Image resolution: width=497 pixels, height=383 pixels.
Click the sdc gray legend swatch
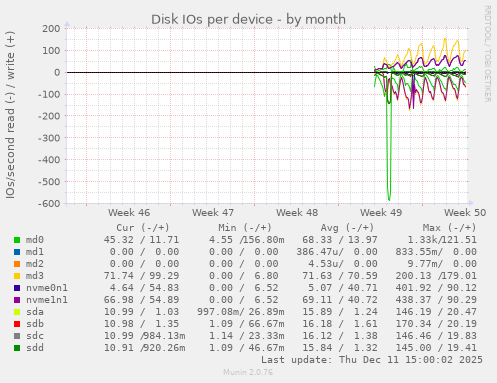[17, 336]
